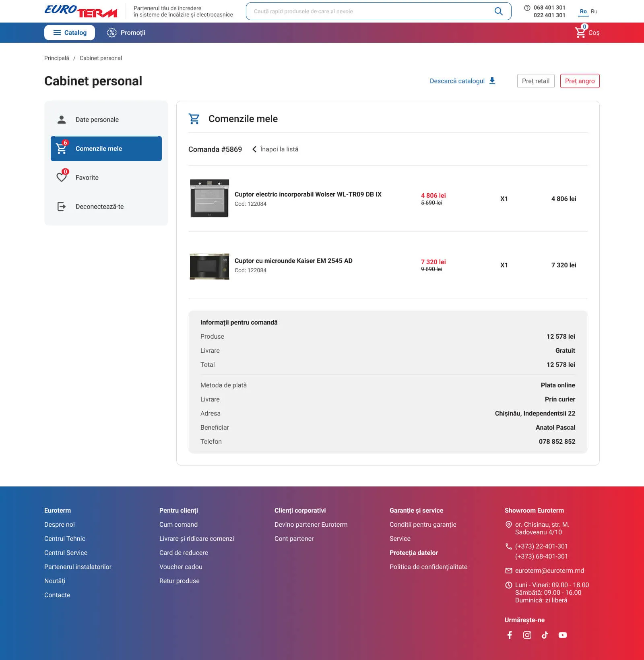Go back via Înapoi la listă chevron
The height and width of the screenshot is (660, 644).
pos(254,149)
